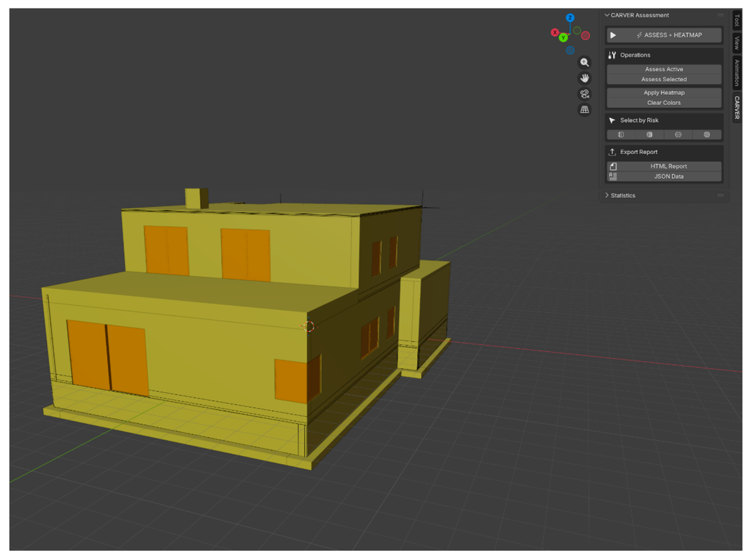Viewport: 754px width, 560px height.
Task: Click the blue Z axis on the gizmo
Action: click(570, 18)
